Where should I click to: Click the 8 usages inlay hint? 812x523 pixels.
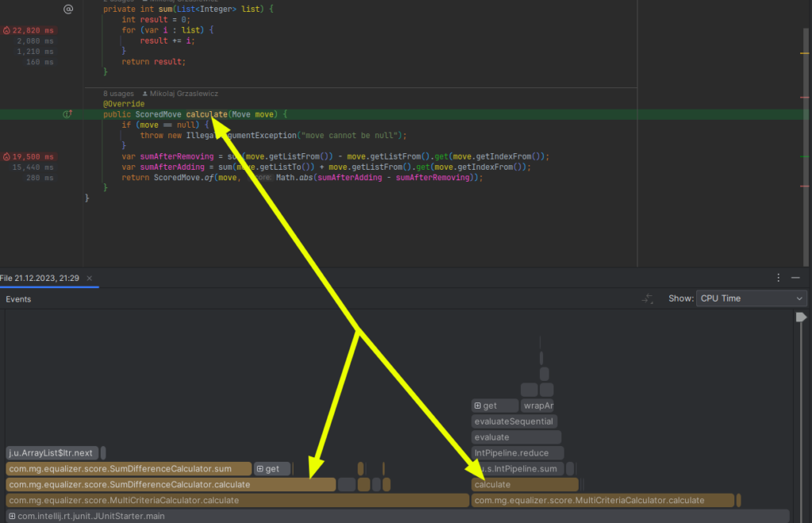[x=118, y=94]
